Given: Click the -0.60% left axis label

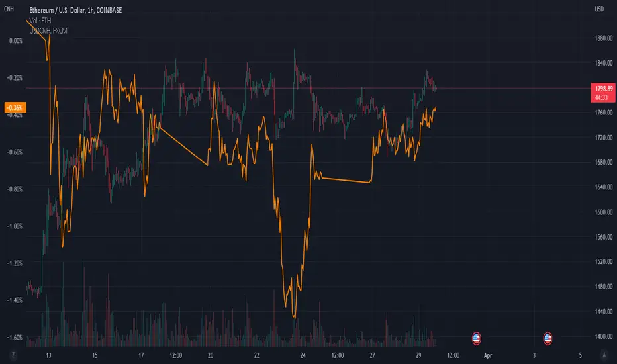Looking at the screenshot, I should [x=15, y=152].
